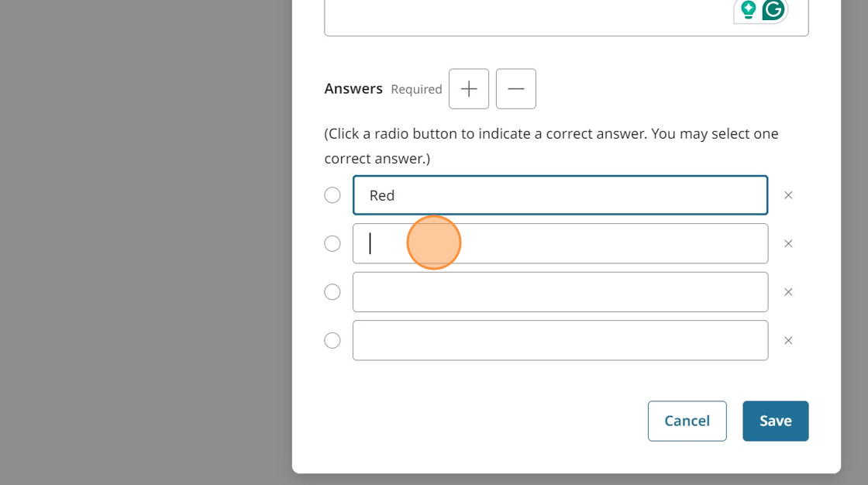Image resolution: width=868 pixels, height=485 pixels.
Task: Focus the third answer text field
Action: coord(560,292)
